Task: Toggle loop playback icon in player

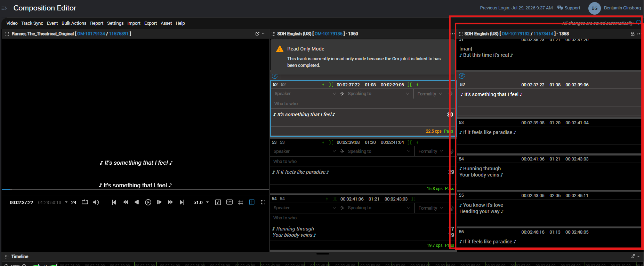Action: click(x=85, y=202)
